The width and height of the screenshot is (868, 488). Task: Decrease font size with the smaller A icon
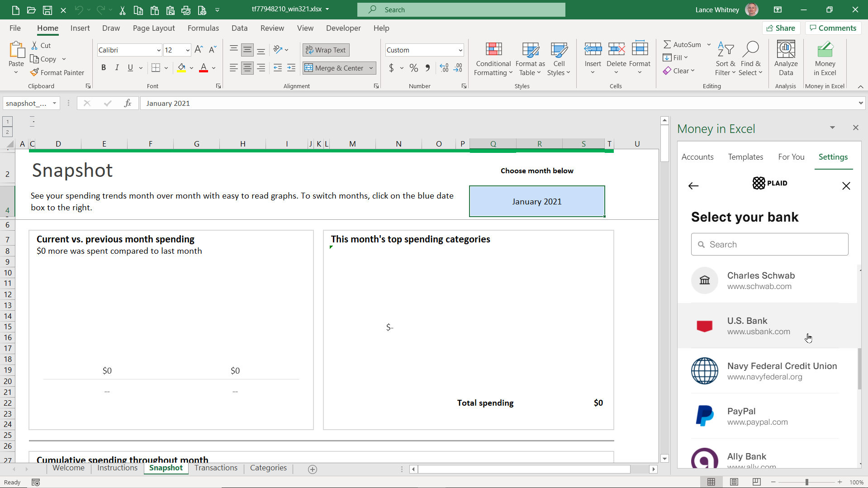213,50
